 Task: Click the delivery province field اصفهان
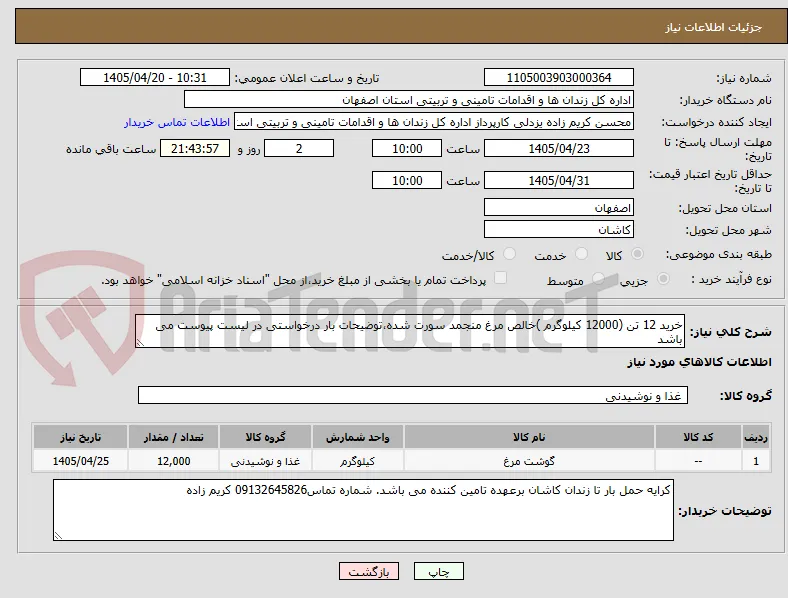pyautogui.click(x=559, y=208)
